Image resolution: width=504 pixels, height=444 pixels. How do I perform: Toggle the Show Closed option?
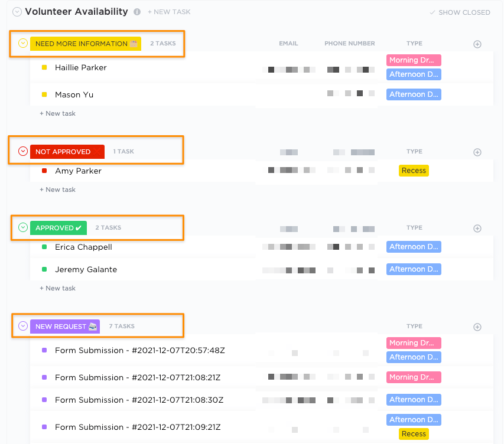[460, 12]
